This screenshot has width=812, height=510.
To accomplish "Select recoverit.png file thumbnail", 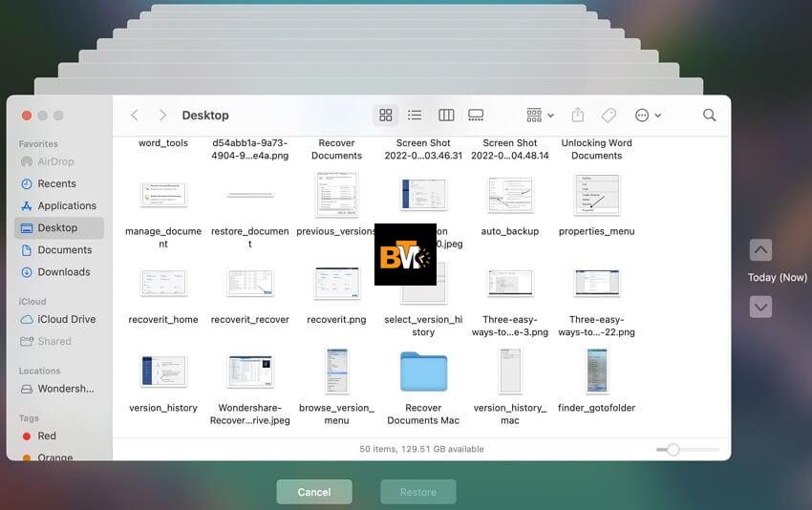I will (x=336, y=284).
